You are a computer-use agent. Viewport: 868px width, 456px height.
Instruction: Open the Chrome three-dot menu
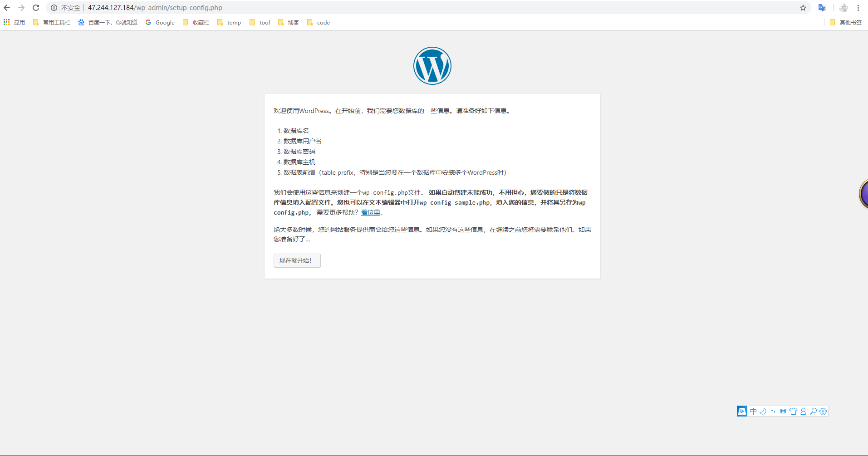pyautogui.click(x=858, y=8)
